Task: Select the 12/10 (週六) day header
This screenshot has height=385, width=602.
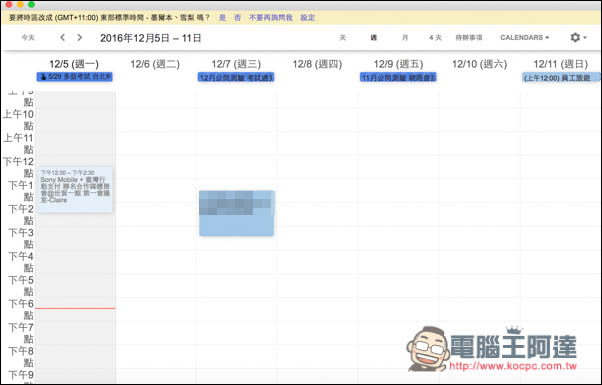Action: click(x=480, y=64)
